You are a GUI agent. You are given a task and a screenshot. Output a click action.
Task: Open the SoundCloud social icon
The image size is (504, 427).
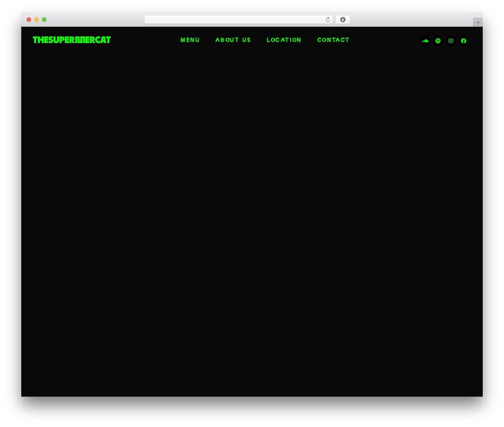click(x=425, y=41)
